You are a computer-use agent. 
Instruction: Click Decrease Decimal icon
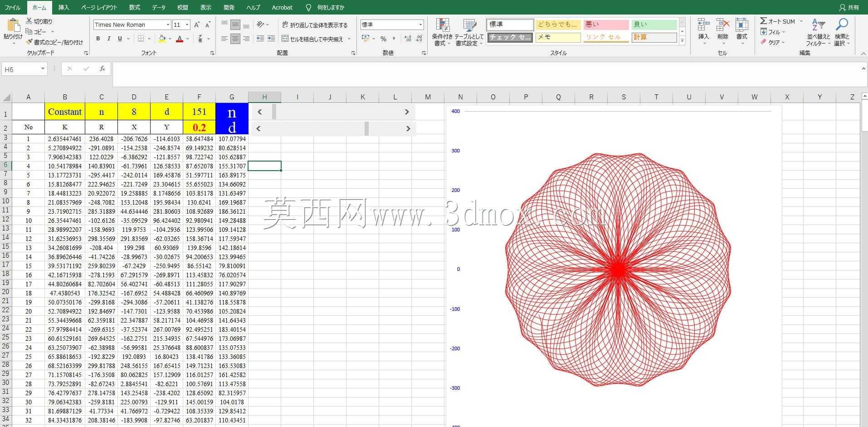(x=419, y=39)
